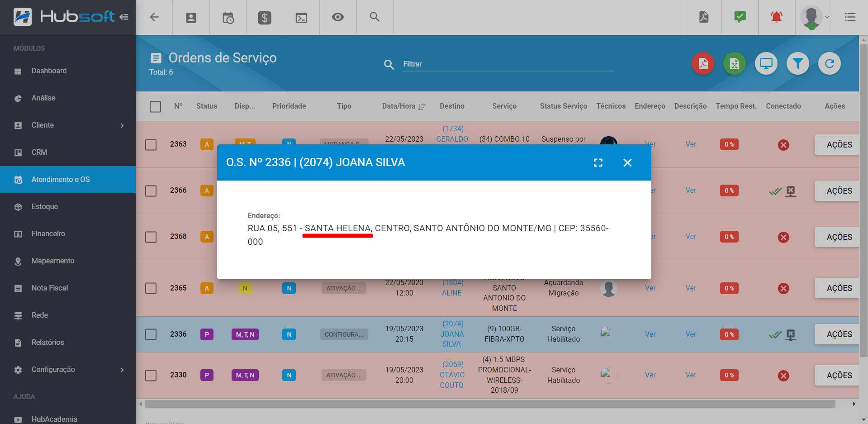
Task: Click CONFIGURA... type tag in row 2336
Action: click(344, 335)
